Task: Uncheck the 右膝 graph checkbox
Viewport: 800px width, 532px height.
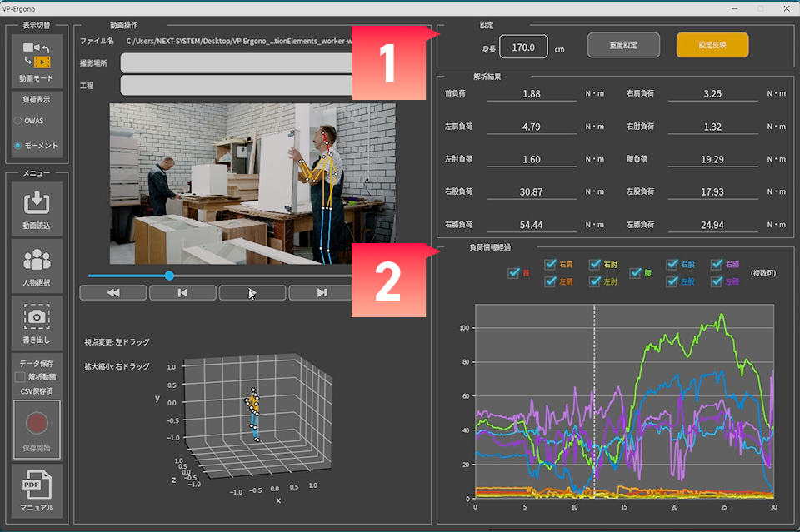Action: [717, 264]
